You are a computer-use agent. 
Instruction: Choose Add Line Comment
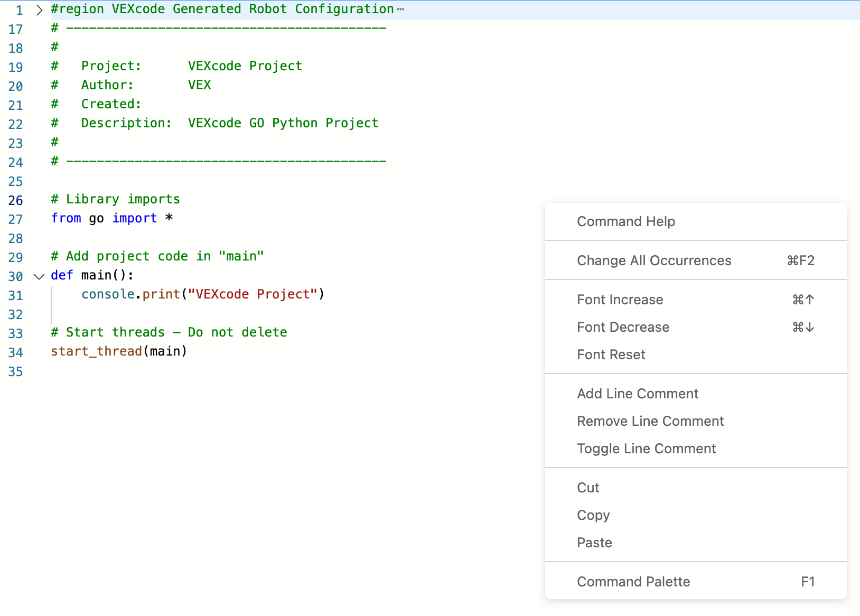[x=637, y=394]
